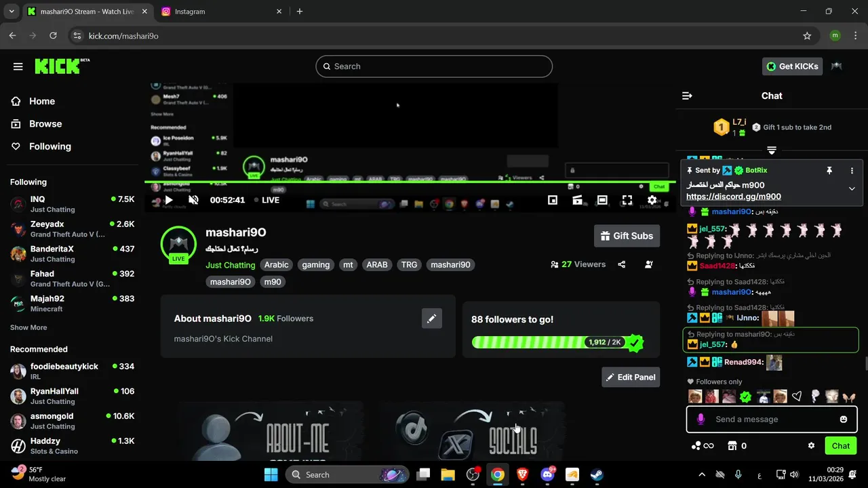Open BanderitaX channel in sidebar
The width and height of the screenshot is (868, 488).
[x=72, y=253]
